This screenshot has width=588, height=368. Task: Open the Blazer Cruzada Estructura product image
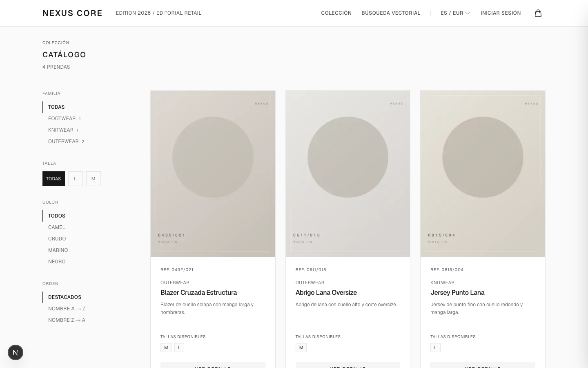tap(213, 174)
